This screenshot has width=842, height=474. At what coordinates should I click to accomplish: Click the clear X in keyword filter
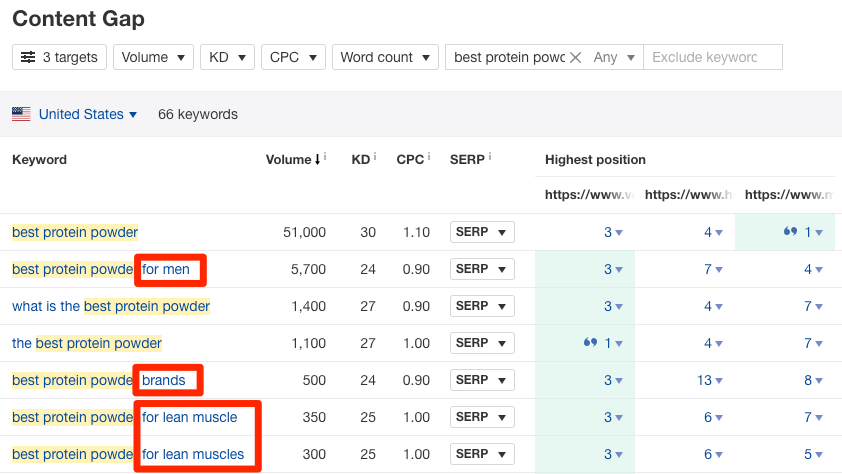pos(575,58)
